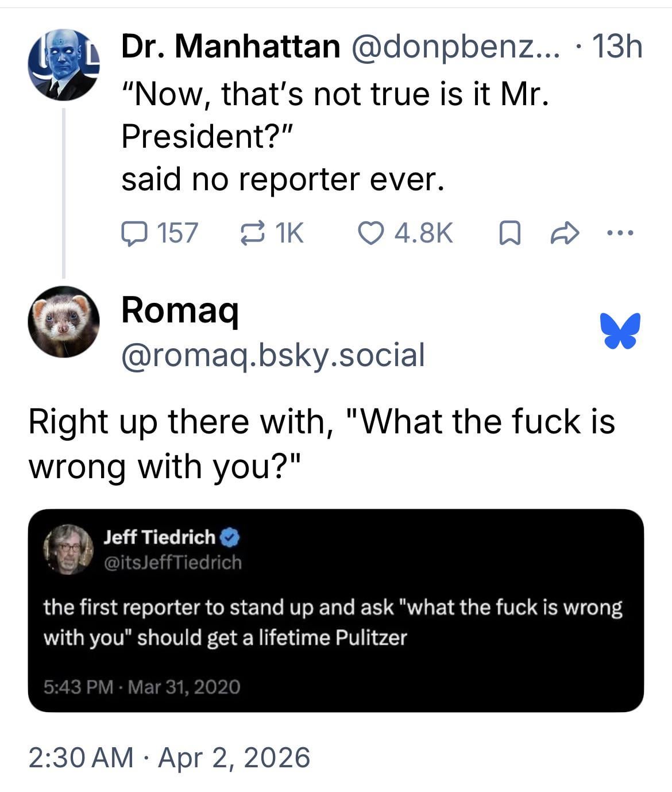Viewport: 672px width, 792px height.
Task: Click the 2:30 AM Apr 2, 2026 timestamp
Action: (169, 757)
